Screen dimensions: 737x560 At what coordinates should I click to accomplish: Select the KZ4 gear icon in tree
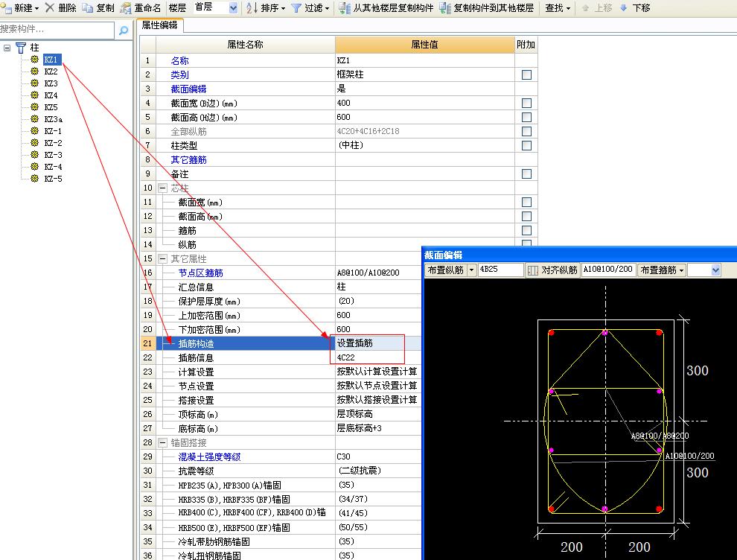click(34, 95)
